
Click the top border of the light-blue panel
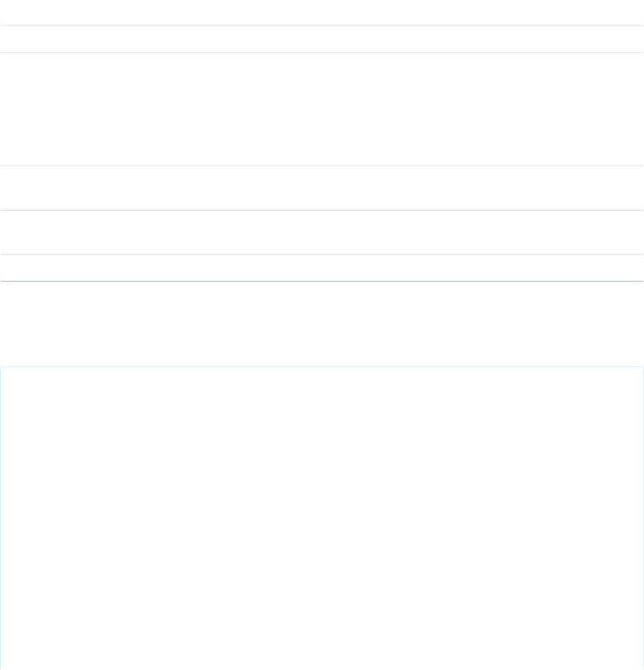pyautogui.click(x=322, y=366)
